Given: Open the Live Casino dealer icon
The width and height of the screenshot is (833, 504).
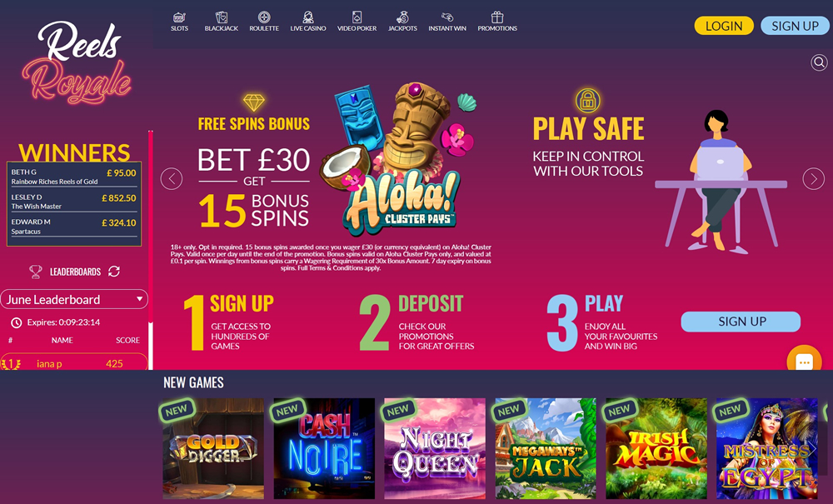Looking at the screenshot, I should (x=308, y=17).
